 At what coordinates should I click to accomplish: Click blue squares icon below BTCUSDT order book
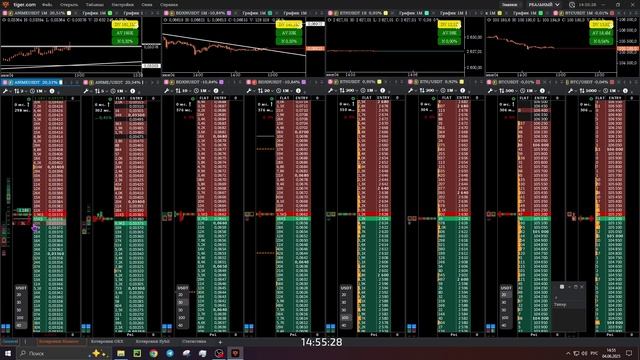click(x=491, y=327)
